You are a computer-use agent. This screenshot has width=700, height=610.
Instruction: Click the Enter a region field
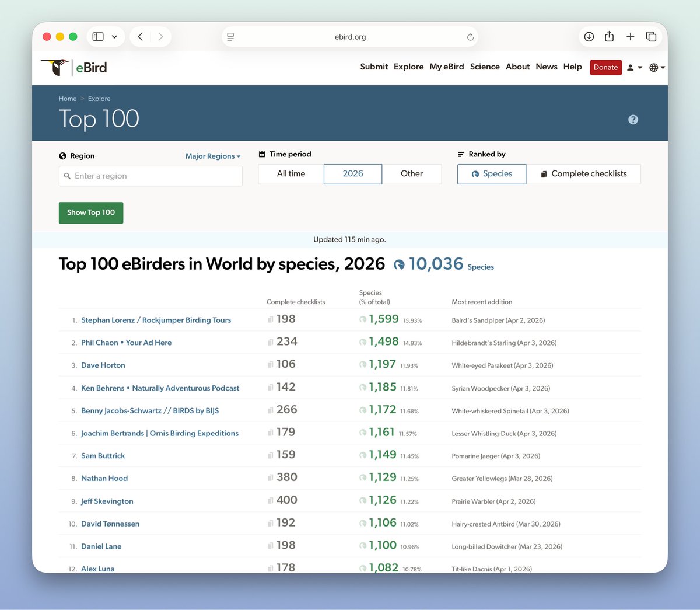coord(150,176)
